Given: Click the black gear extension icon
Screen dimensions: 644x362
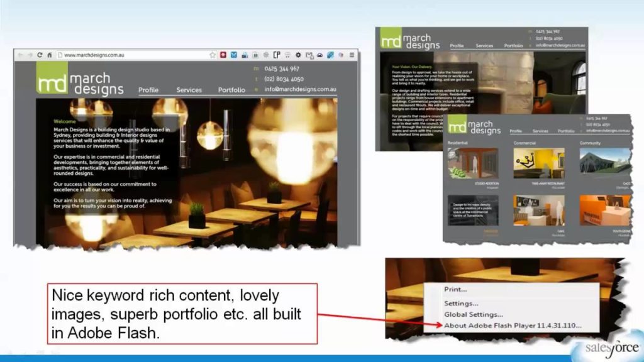Looking at the screenshot, I should point(298,55).
